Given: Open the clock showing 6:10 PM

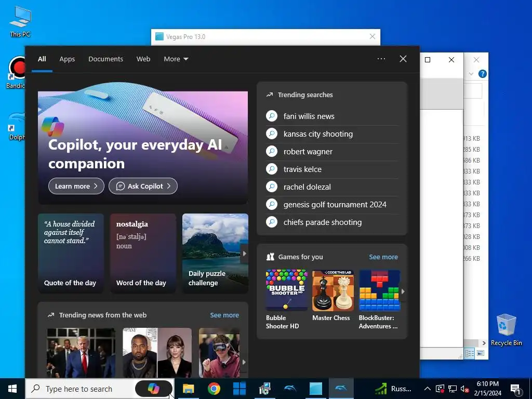Looking at the screenshot, I should pyautogui.click(x=487, y=389).
